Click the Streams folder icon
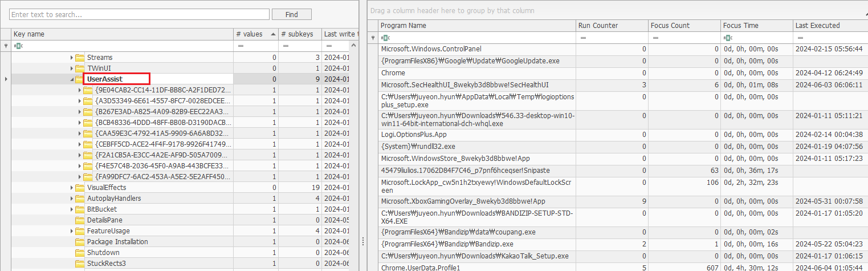The height and width of the screenshot is (271, 868). (x=80, y=57)
